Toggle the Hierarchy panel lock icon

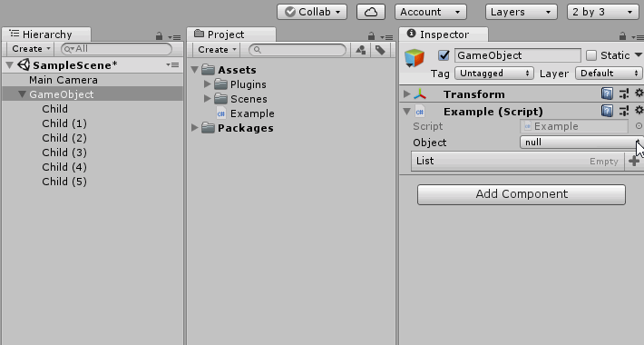(x=159, y=36)
